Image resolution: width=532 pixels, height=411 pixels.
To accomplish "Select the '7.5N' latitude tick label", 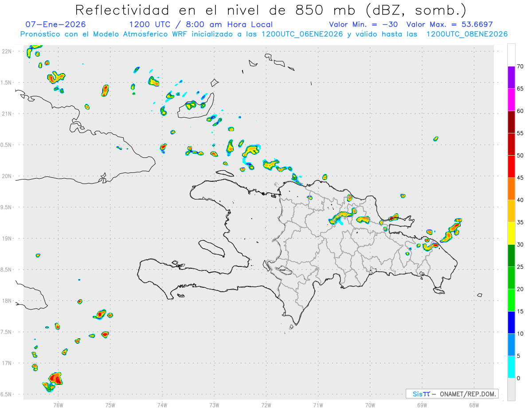I will [7, 332].
